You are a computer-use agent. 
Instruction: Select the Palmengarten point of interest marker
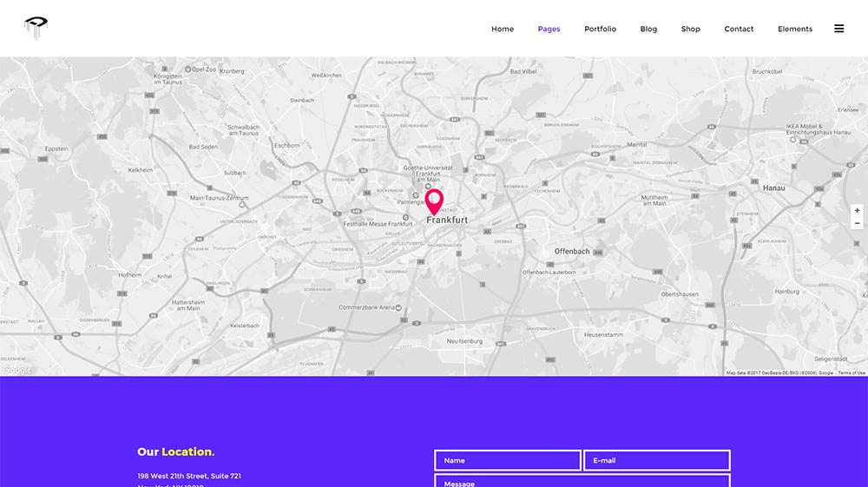[x=415, y=194]
